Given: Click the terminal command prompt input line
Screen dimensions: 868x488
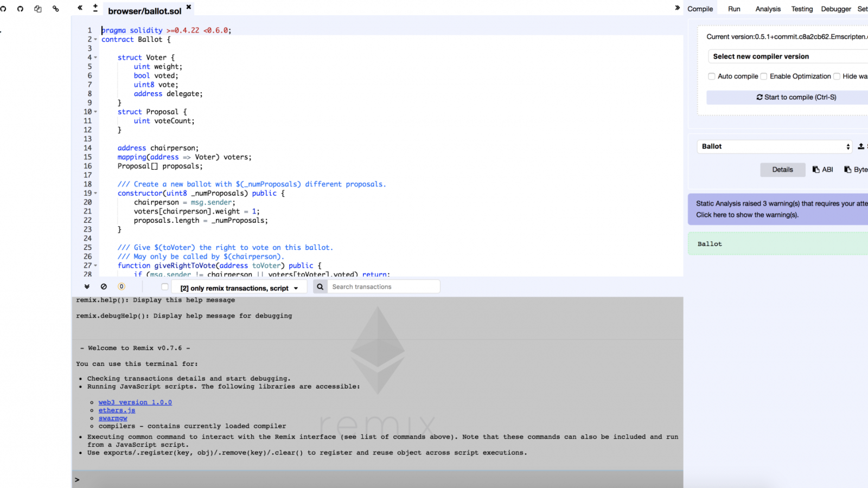Looking at the screenshot, I should pyautogui.click(x=377, y=479).
